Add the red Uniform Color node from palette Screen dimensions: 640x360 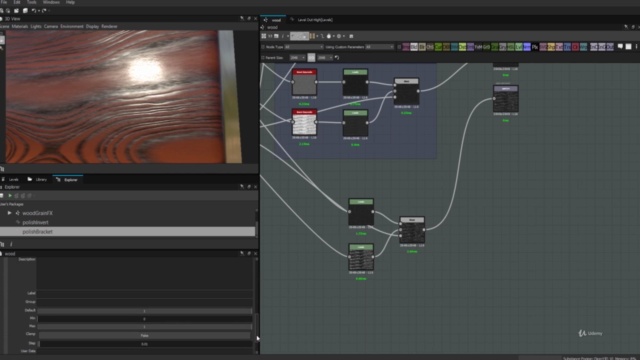(x=575, y=47)
